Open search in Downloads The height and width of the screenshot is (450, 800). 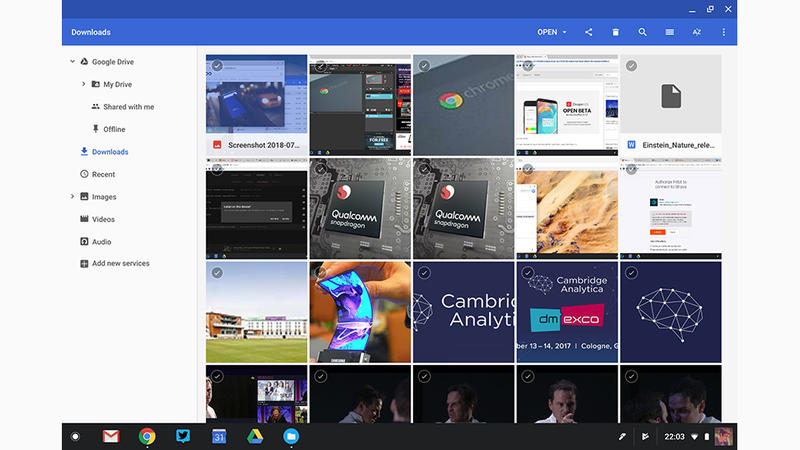(x=642, y=32)
